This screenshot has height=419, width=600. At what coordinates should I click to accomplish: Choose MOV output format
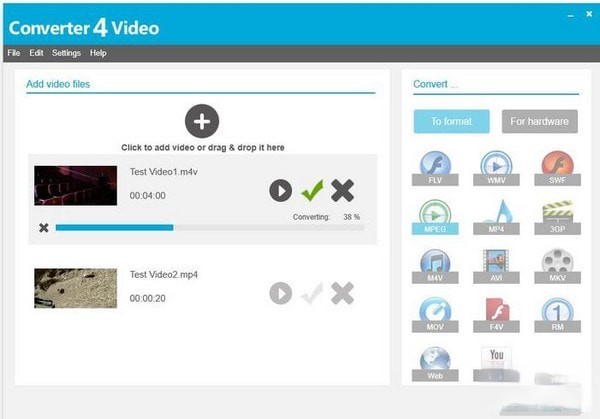[435, 315]
